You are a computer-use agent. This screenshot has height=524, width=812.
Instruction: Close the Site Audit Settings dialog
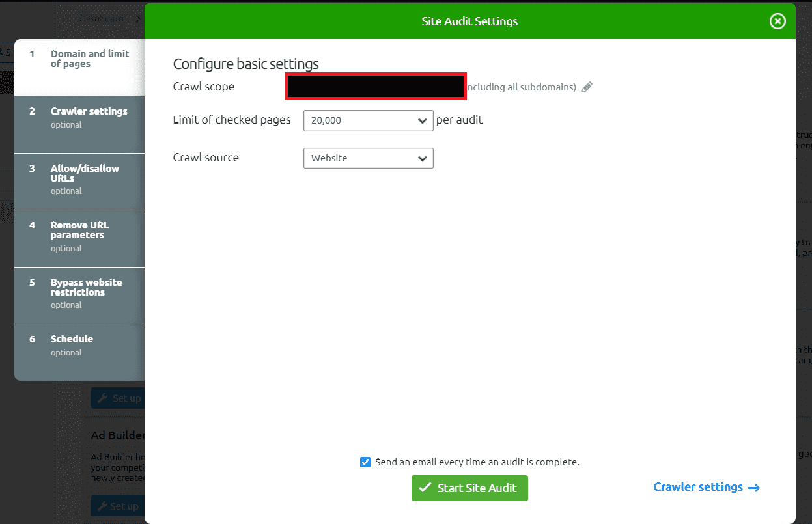(777, 21)
